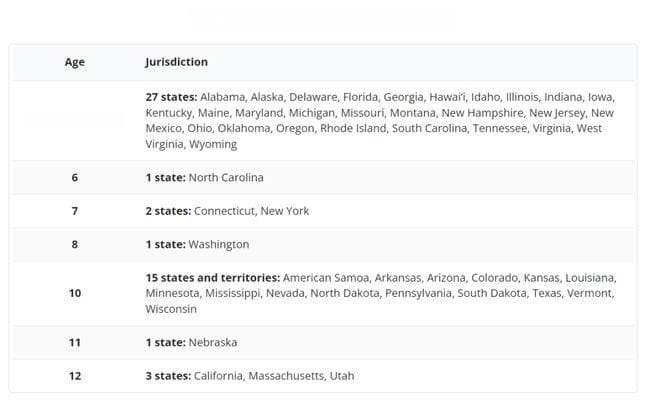Click on Nebraska entry
This screenshot has width=660, height=412.
(x=213, y=343)
